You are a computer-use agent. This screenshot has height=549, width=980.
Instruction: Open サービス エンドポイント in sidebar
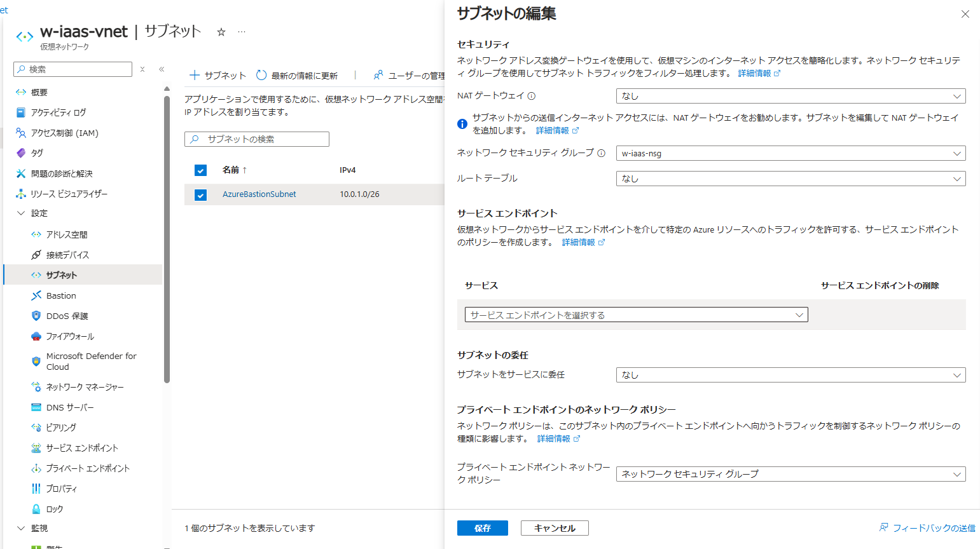(82, 448)
